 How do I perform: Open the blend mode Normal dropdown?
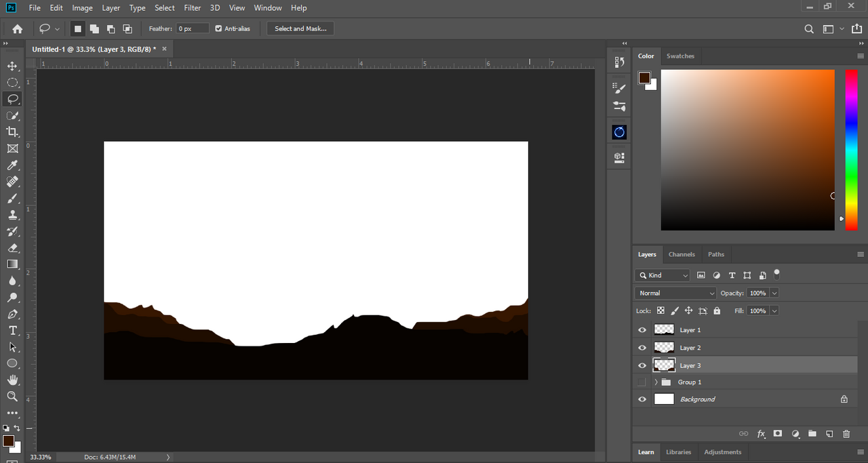click(x=675, y=293)
